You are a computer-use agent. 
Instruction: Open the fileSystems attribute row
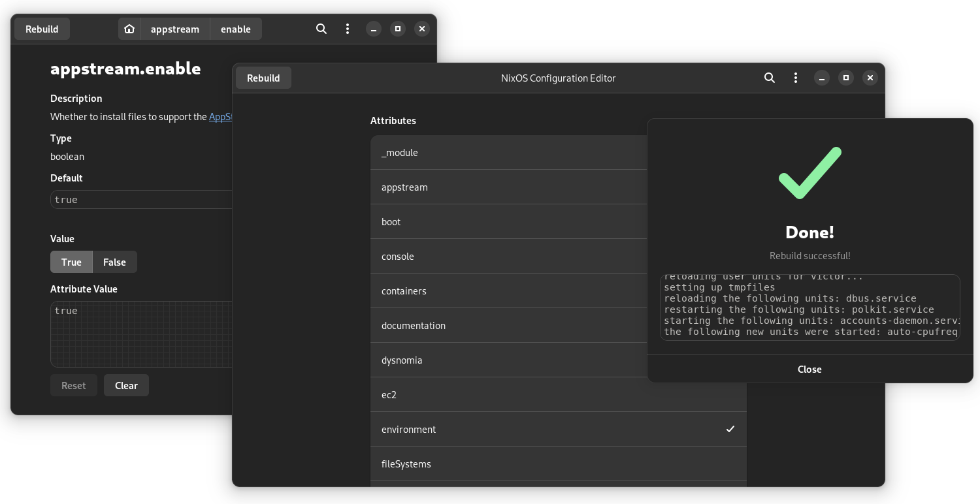559,464
